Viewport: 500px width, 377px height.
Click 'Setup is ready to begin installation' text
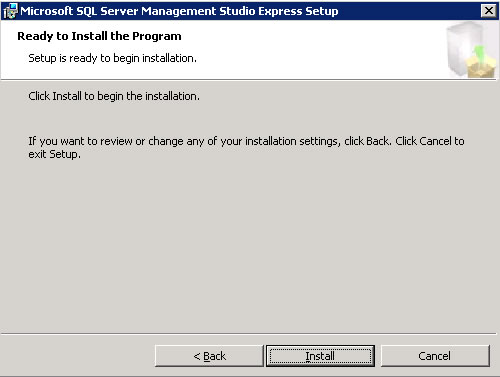coord(112,58)
